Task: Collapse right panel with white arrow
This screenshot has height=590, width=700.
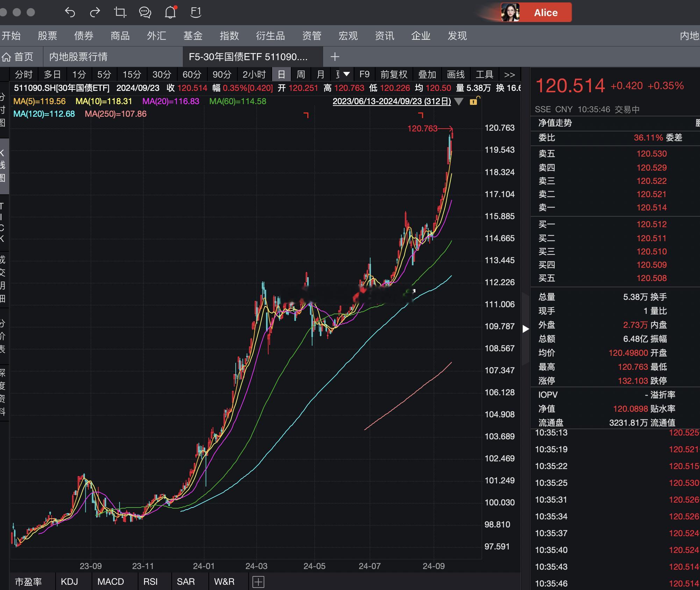Action: pyautogui.click(x=526, y=329)
